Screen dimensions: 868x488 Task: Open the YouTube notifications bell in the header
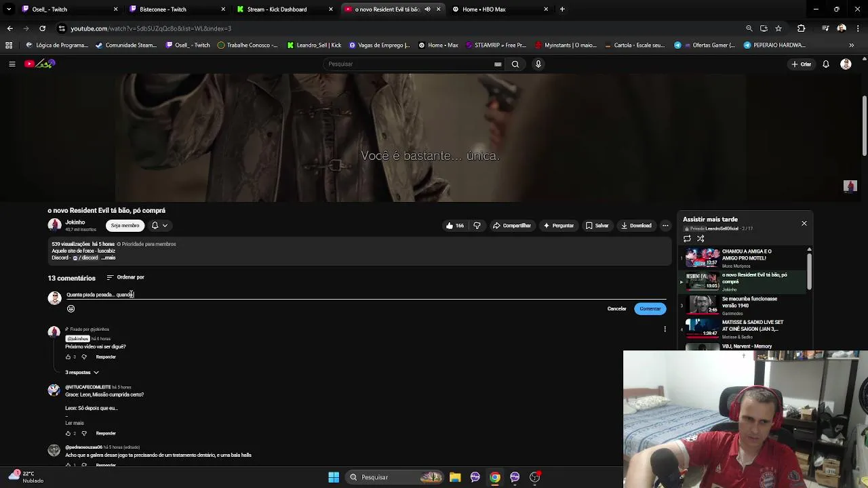coord(826,64)
